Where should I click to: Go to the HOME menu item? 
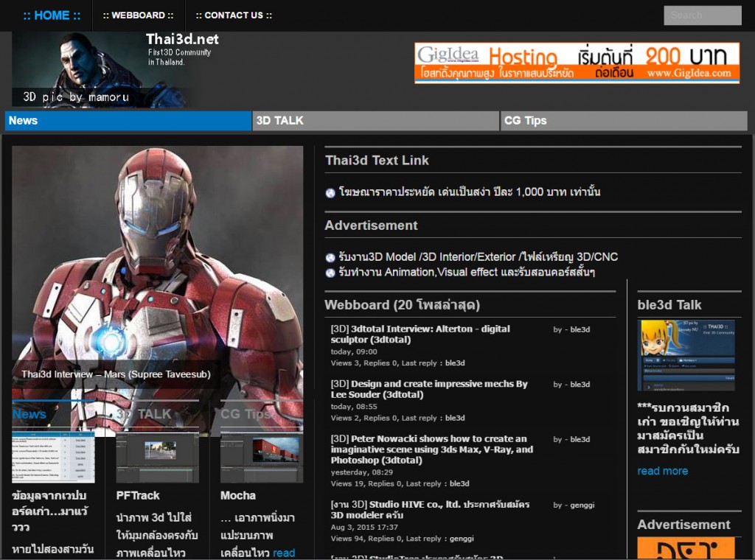(52, 15)
